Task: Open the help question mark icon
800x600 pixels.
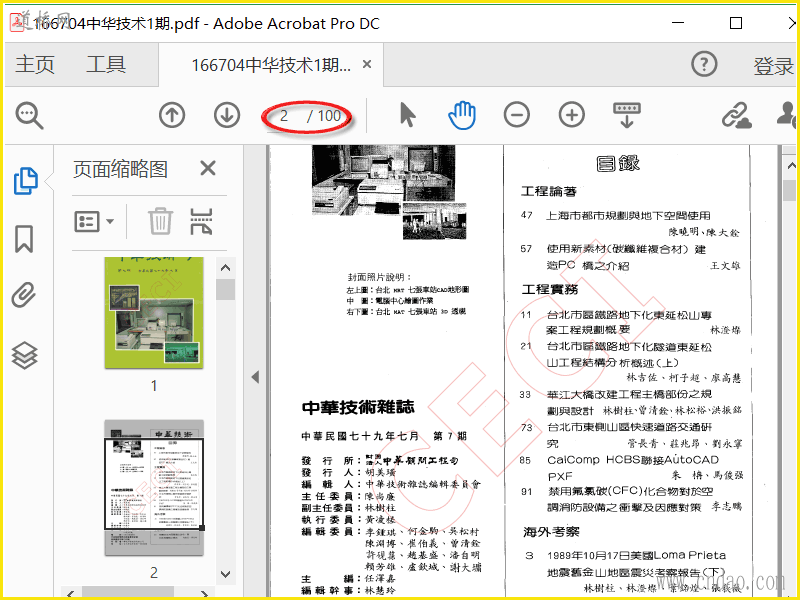Action: pyautogui.click(x=704, y=65)
